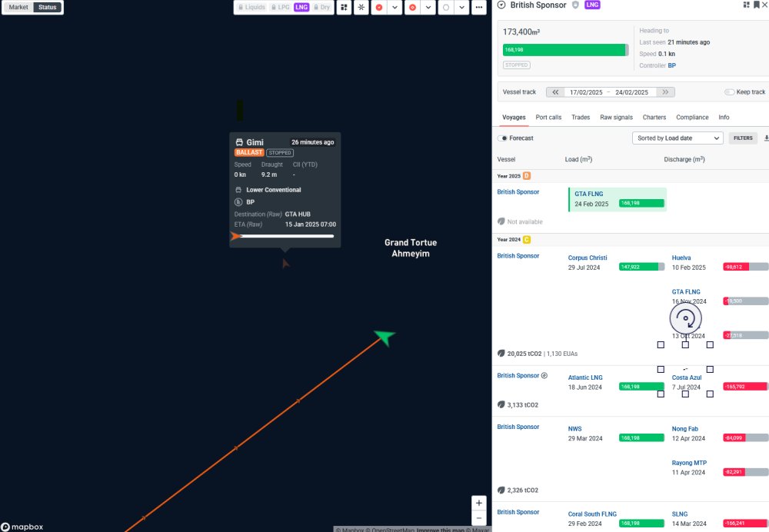Open the Compliance tab
The width and height of the screenshot is (769, 532).
tap(692, 118)
